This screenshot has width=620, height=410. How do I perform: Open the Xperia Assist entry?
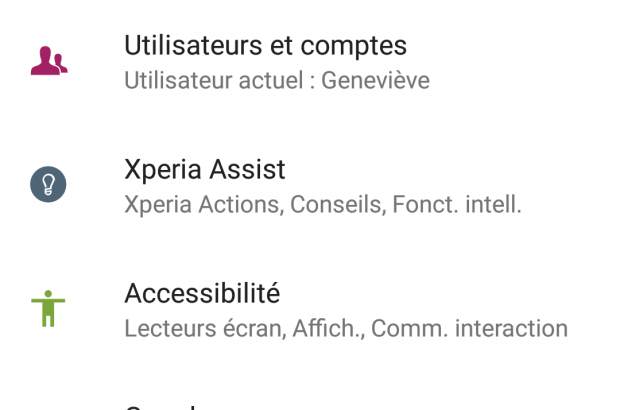(205, 168)
